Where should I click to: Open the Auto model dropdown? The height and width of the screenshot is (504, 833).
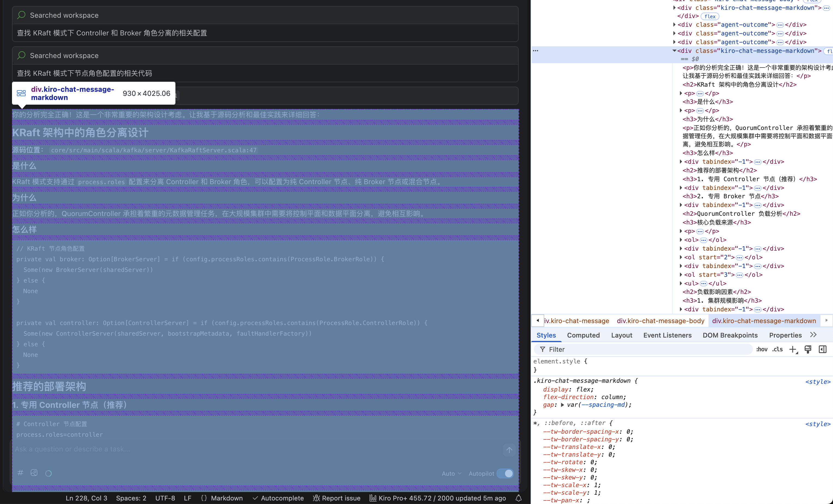click(x=451, y=473)
